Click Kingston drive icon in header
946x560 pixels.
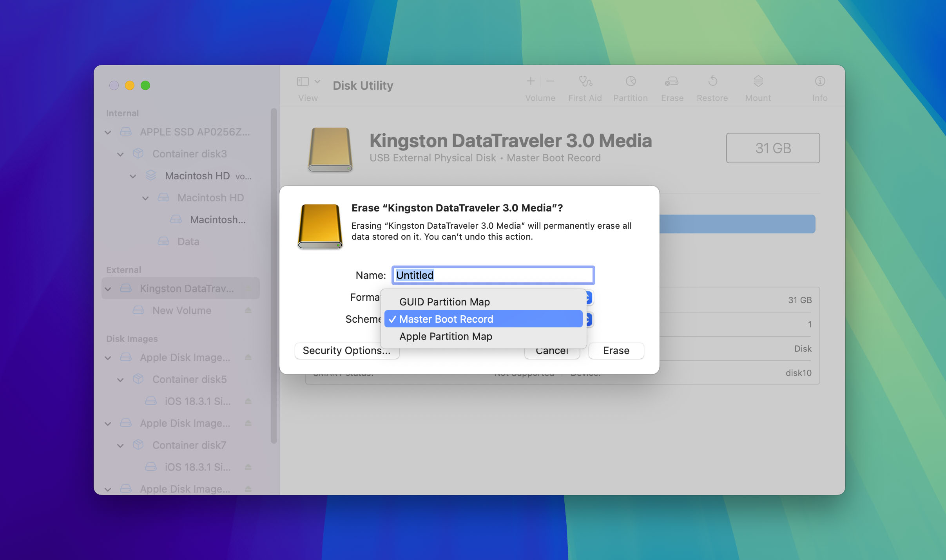pyautogui.click(x=330, y=150)
